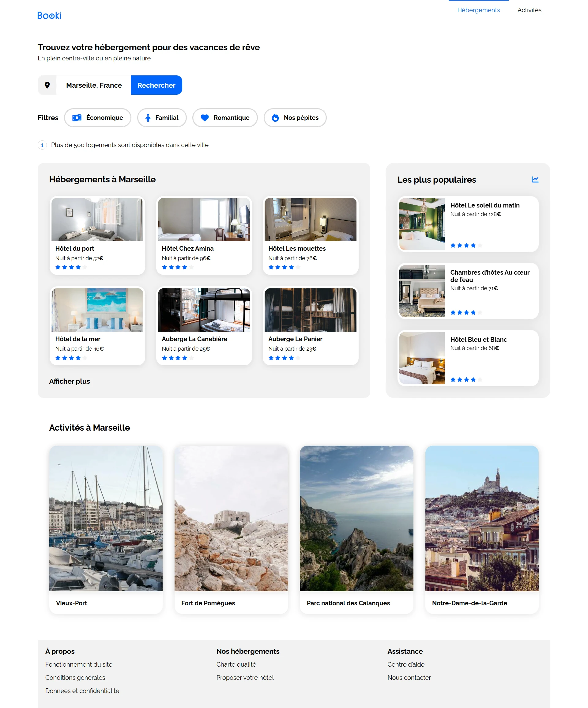
Task: Click the chart icon beside Les plus populaires
Action: [535, 179]
